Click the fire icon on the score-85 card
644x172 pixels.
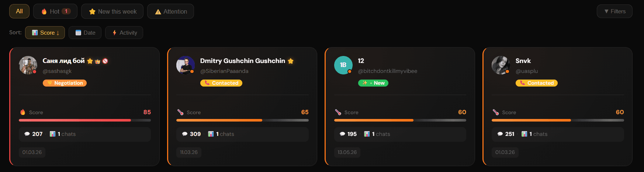[23, 112]
